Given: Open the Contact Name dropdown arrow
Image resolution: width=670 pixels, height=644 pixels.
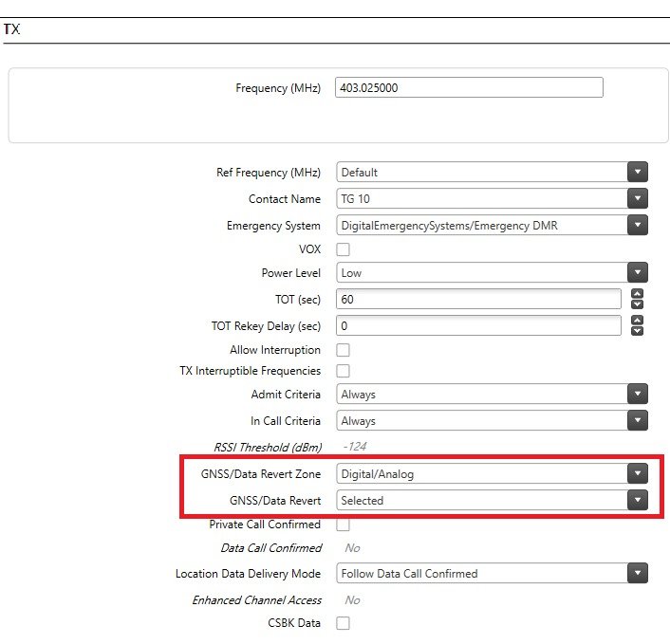Looking at the screenshot, I should point(638,198).
